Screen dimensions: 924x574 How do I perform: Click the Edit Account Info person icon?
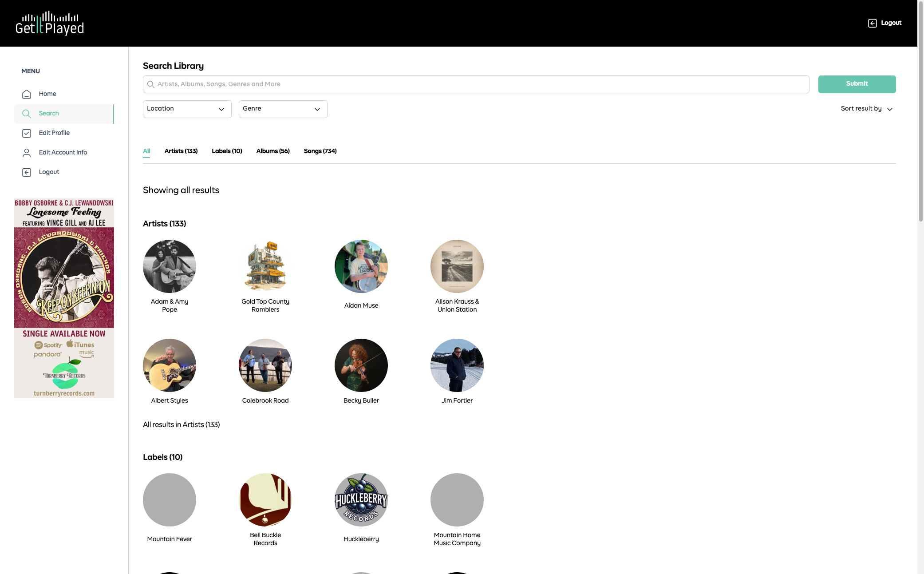[x=27, y=153]
